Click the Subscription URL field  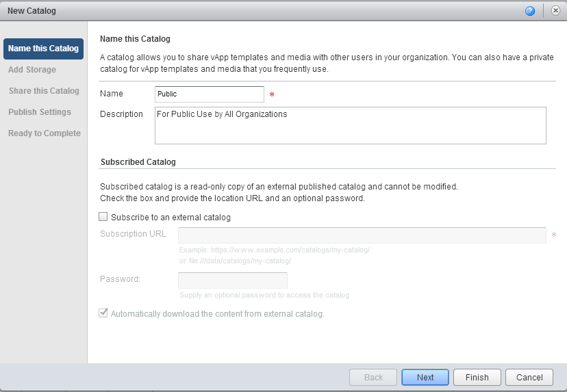point(362,235)
